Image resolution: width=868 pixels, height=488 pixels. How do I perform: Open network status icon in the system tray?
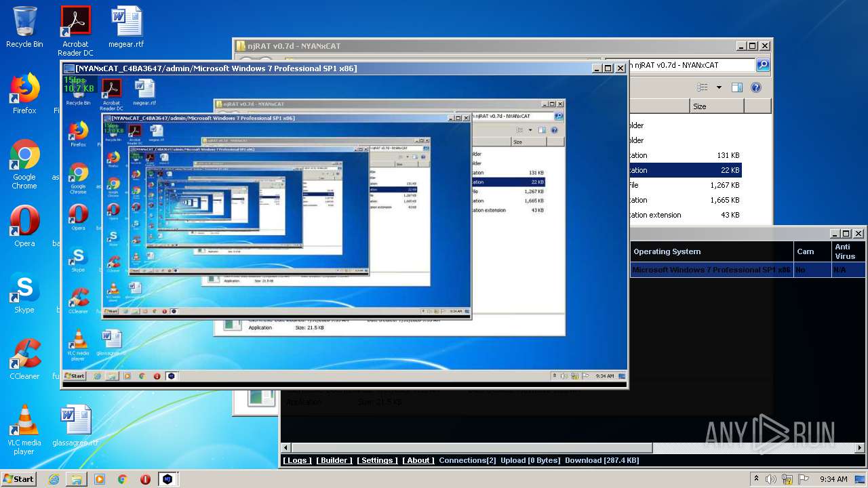pos(787,479)
